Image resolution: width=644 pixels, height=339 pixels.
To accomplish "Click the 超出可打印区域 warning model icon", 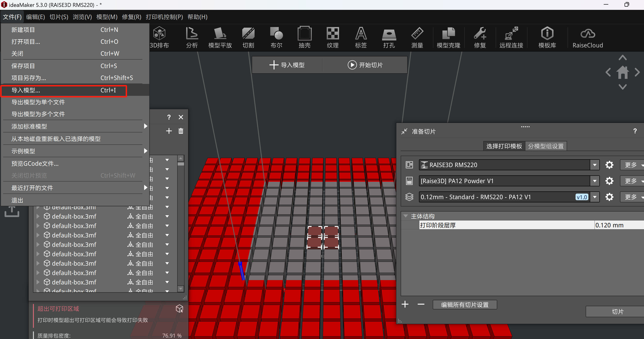I will [x=179, y=309].
